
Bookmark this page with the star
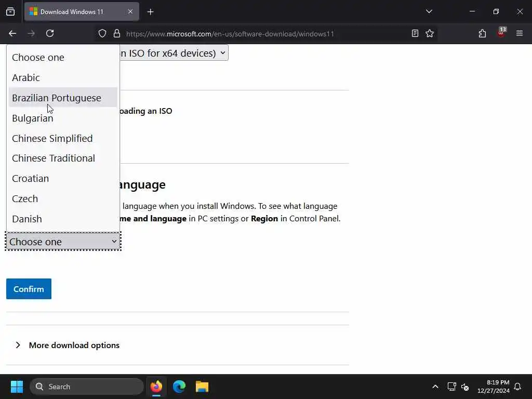430,33
